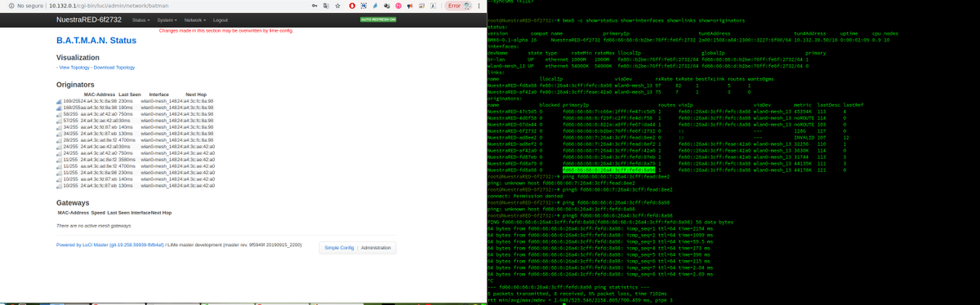Open the Powered by LuCI Master link

[110, 244]
